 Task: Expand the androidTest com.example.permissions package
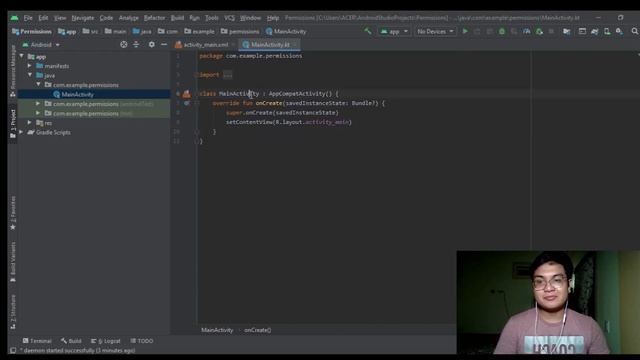[38, 104]
